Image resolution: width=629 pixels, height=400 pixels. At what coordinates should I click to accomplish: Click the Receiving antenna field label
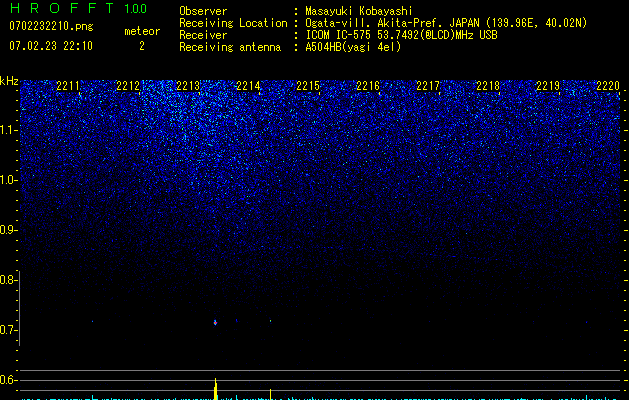[230, 47]
